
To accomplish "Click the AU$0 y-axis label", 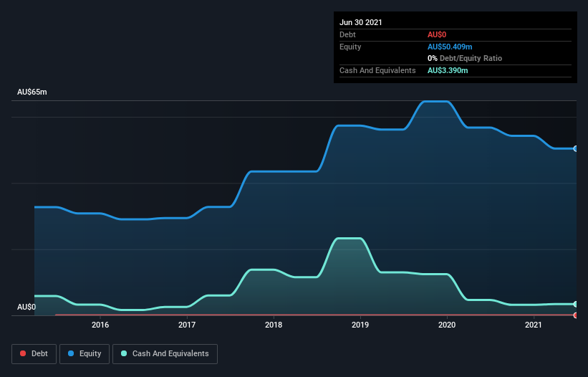I will (x=26, y=307).
